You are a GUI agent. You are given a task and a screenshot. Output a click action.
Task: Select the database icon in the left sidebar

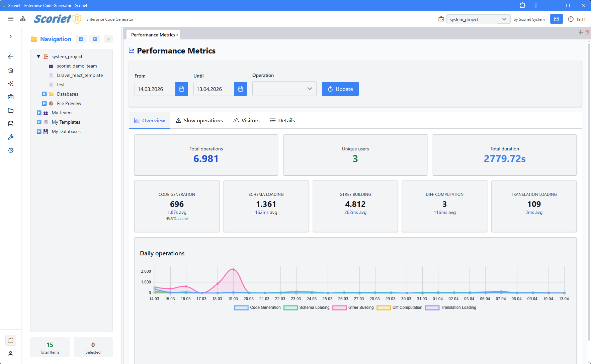pos(11,123)
